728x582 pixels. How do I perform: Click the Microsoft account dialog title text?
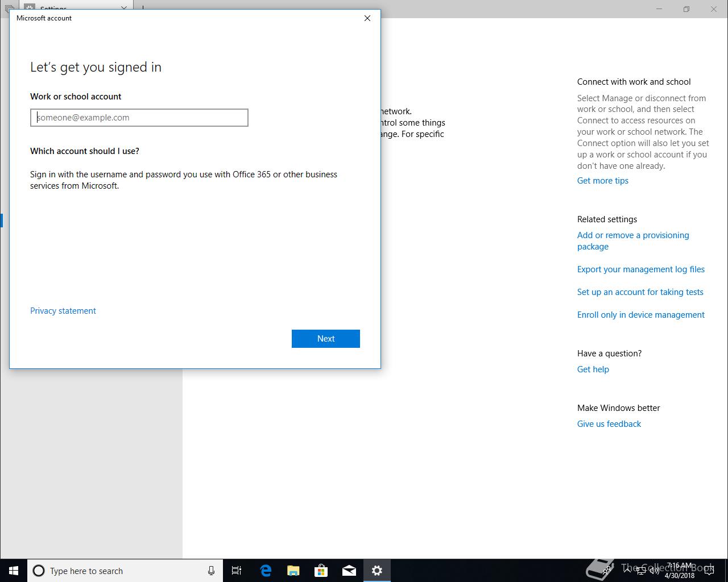tap(44, 18)
